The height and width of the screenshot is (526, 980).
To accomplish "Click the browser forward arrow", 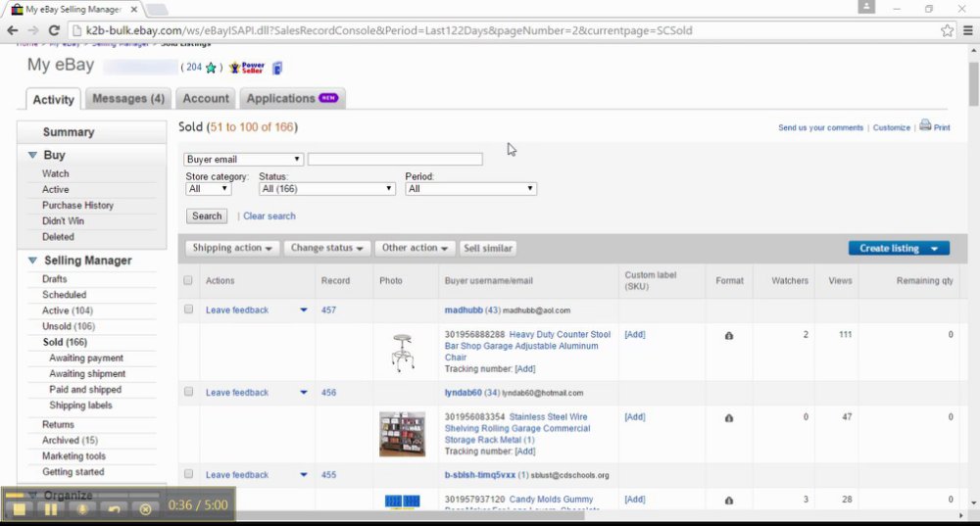I will [33, 30].
